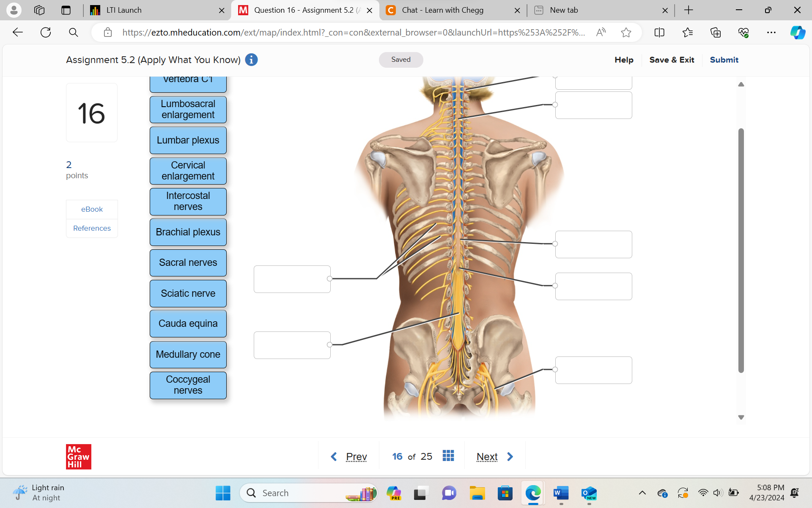Screen dimensions: 812x508
Task: Open the References link
Action: point(91,228)
